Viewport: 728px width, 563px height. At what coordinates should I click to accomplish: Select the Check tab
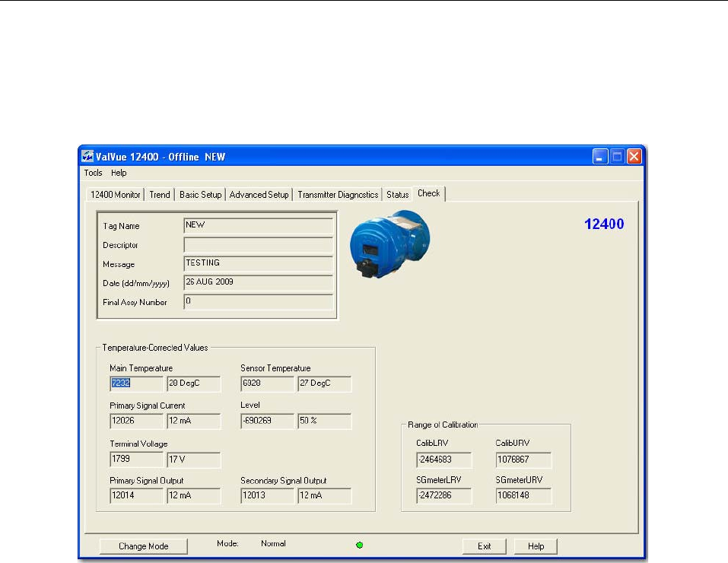click(428, 193)
